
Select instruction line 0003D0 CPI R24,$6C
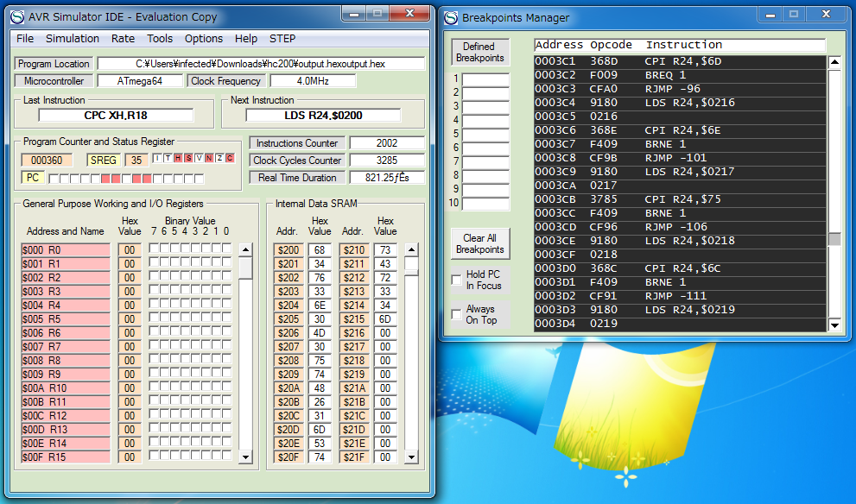680,268
